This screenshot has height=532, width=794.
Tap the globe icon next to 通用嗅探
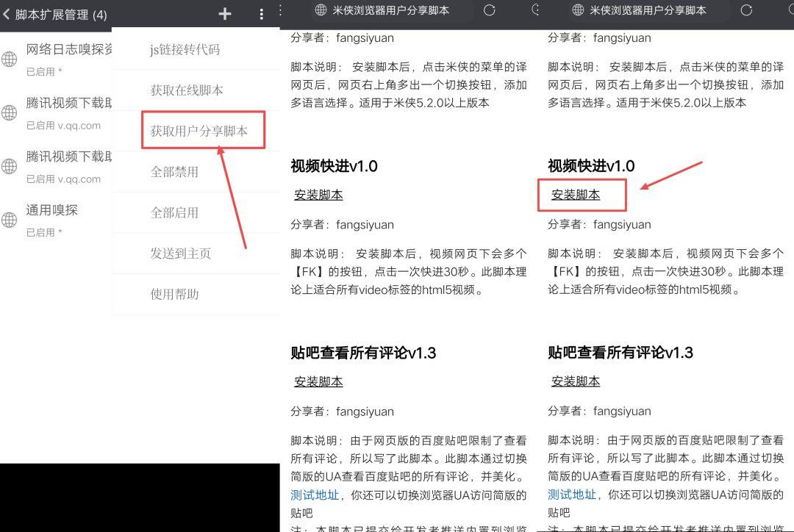[x=10, y=220]
